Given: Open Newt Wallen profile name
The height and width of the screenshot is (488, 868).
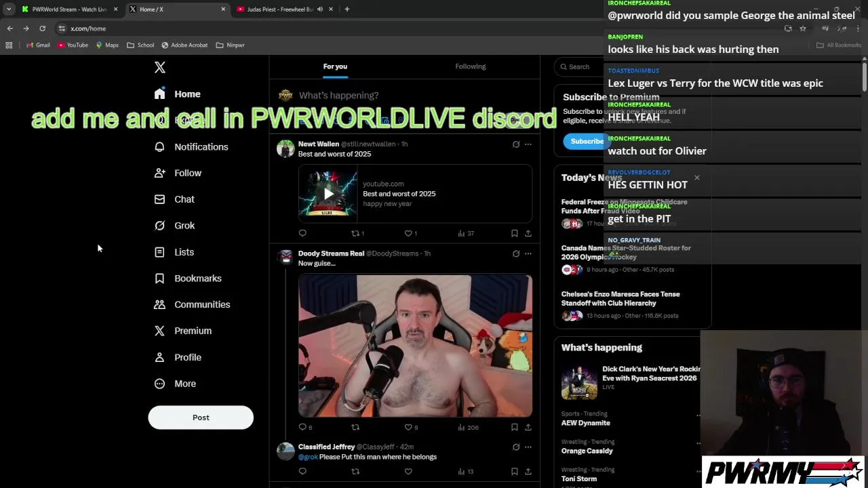Looking at the screenshot, I should pos(319,144).
